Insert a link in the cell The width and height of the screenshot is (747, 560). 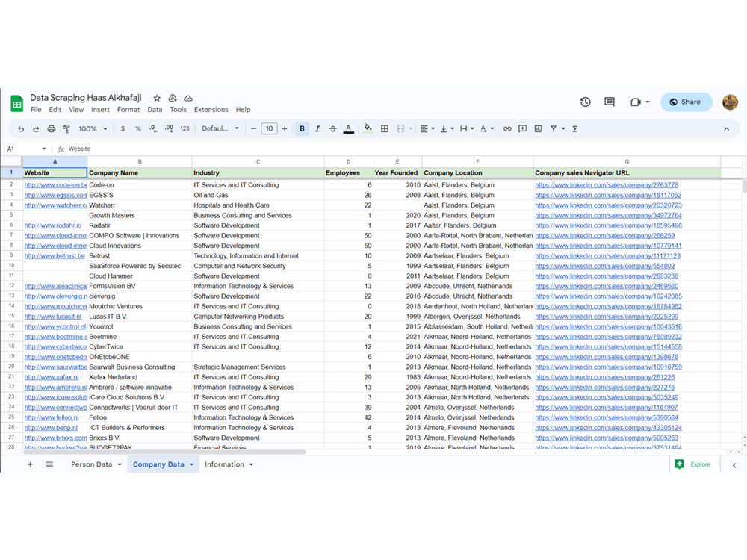(507, 128)
